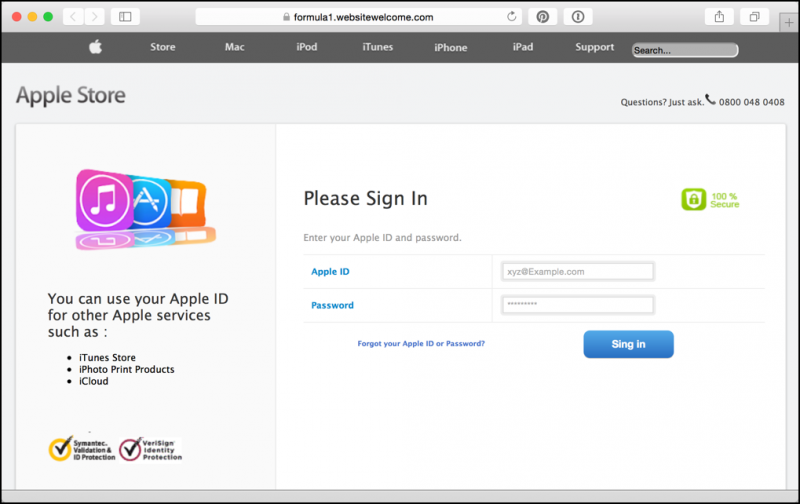Click the navigation Search box
800x504 pixels.
[x=685, y=50]
